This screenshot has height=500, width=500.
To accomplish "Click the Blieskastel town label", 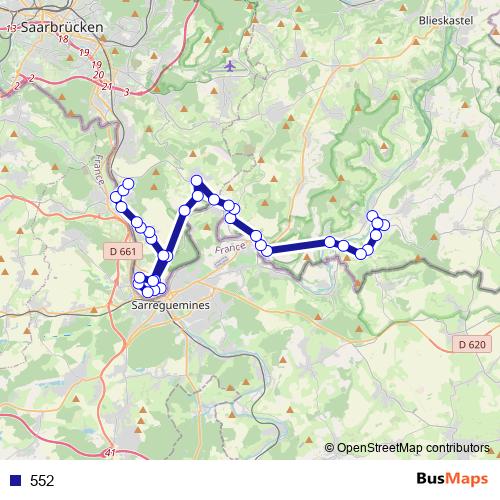I will (446, 21).
